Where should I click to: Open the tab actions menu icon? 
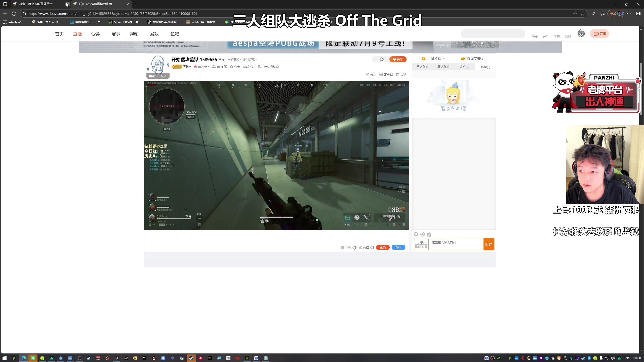(x=5, y=4)
